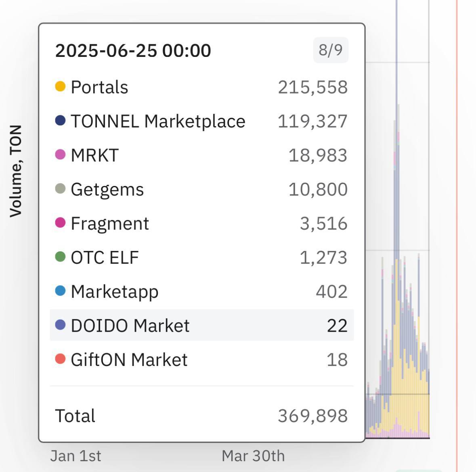Click the OTC ELF value 1,273
Screen dimensions: 476x472
(323, 258)
